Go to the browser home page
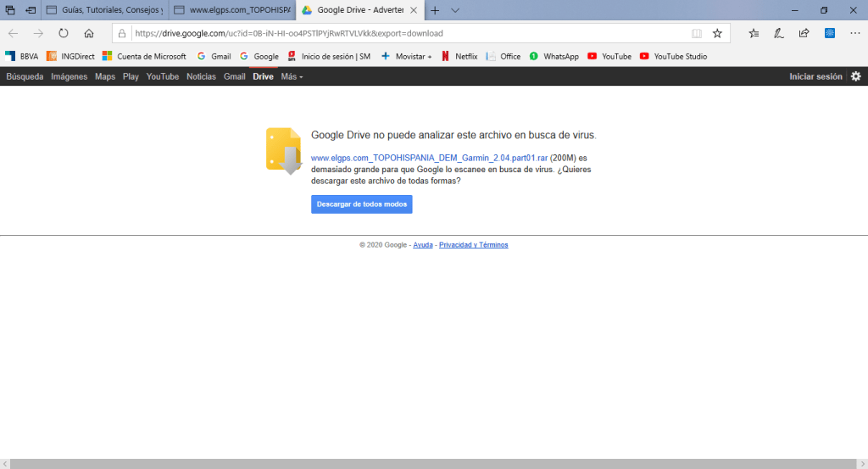This screenshot has height=469, width=868. click(89, 33)
